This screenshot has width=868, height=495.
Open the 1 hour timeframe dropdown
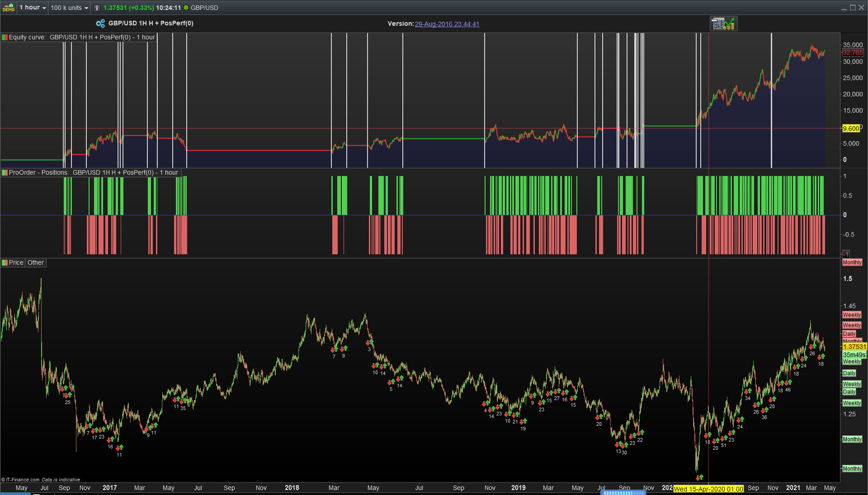tap(33, 8)
